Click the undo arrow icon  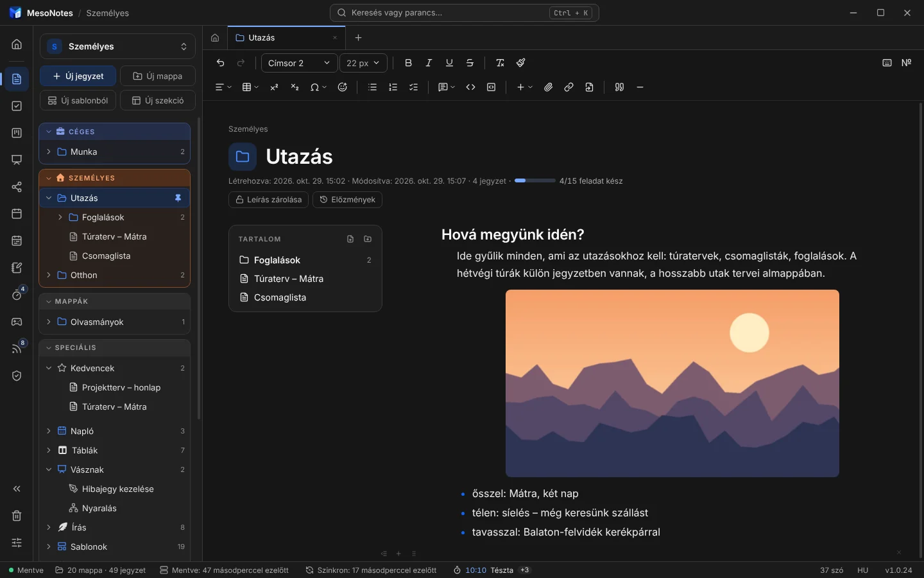point(221,63)
